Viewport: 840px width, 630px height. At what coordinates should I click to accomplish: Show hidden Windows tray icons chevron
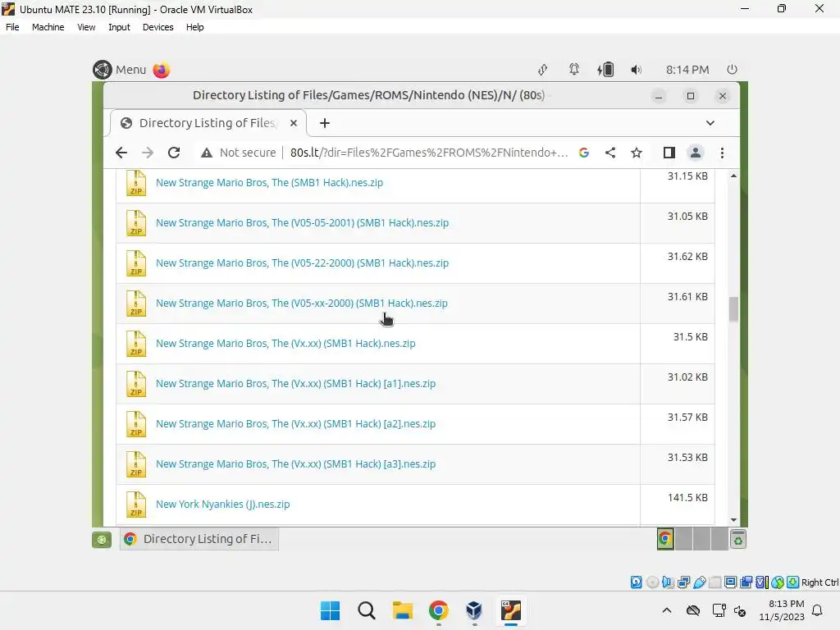pos(667,610)
